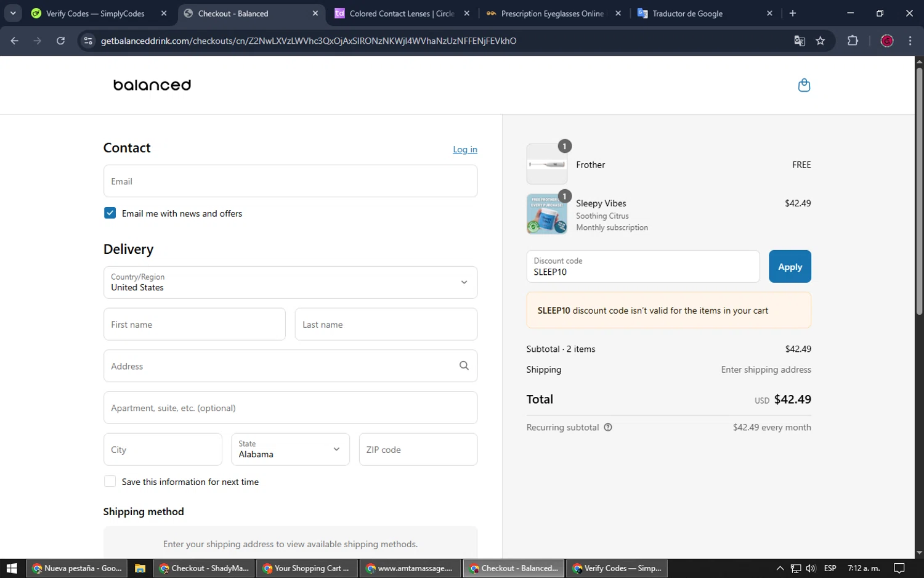Open Verify Codes - Simp... taskbar window
This screenshot has height=578, width=924.
(x=617, y=568)
